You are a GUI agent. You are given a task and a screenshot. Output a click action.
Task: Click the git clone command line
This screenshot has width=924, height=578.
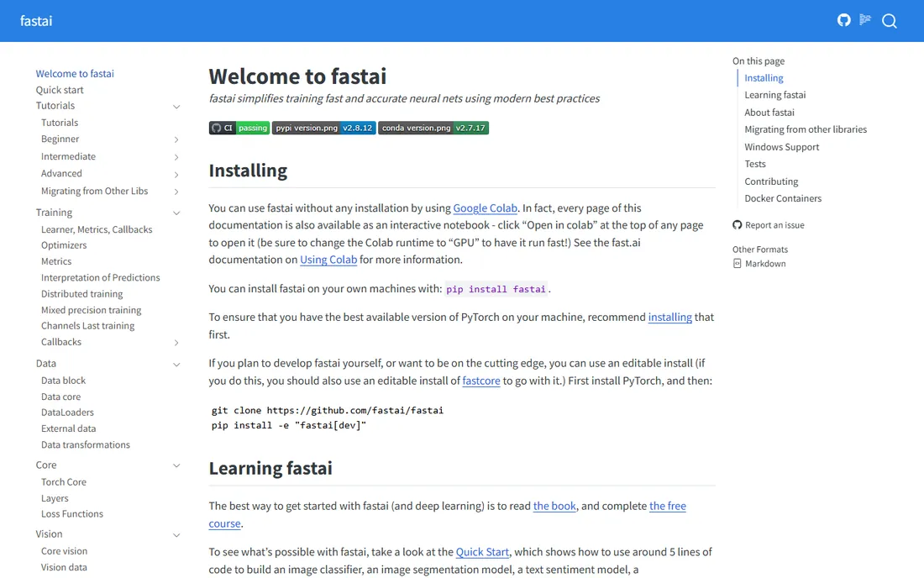(328, 410)
